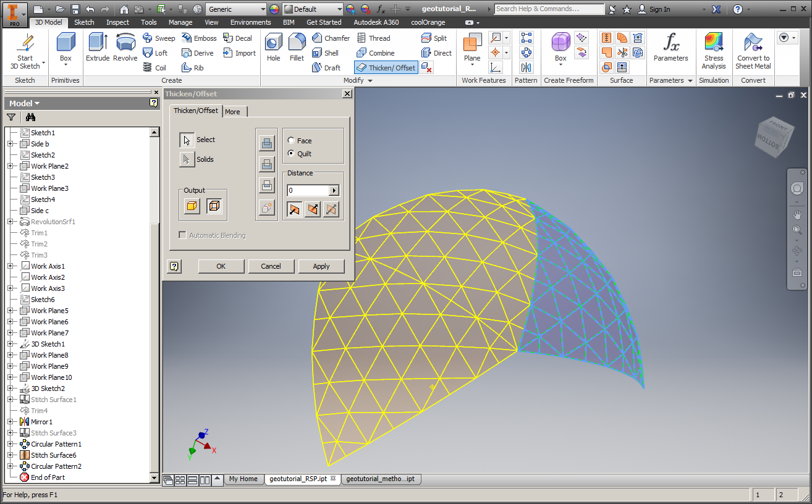Viewport: 812px width, 504px height.
Task: Select the Revolve tool
Action: pos(125,48)
